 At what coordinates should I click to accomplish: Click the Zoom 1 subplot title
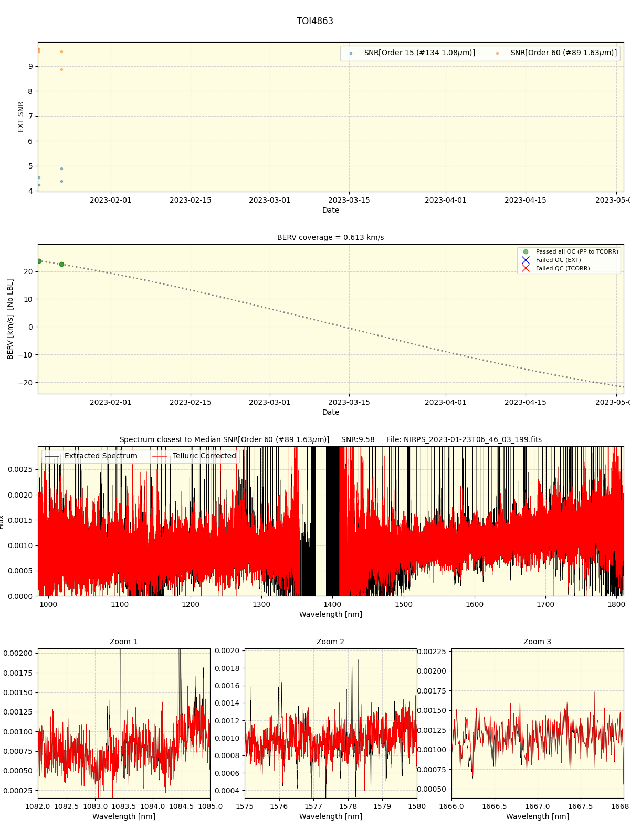[x=124, y=642]
